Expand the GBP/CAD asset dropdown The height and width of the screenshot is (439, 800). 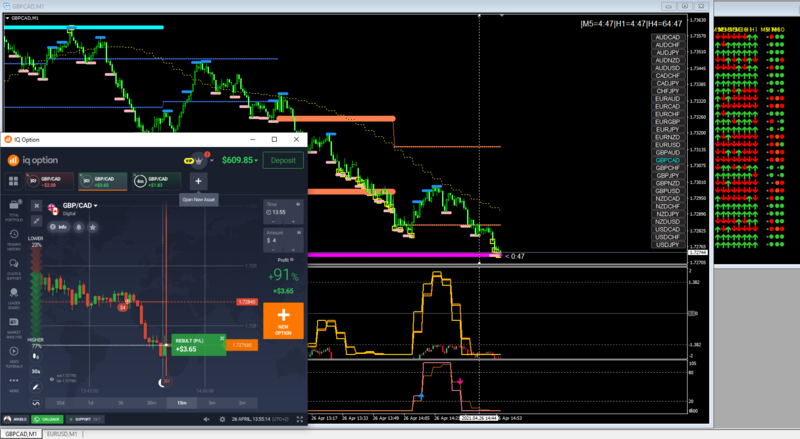tap(95, 206)
